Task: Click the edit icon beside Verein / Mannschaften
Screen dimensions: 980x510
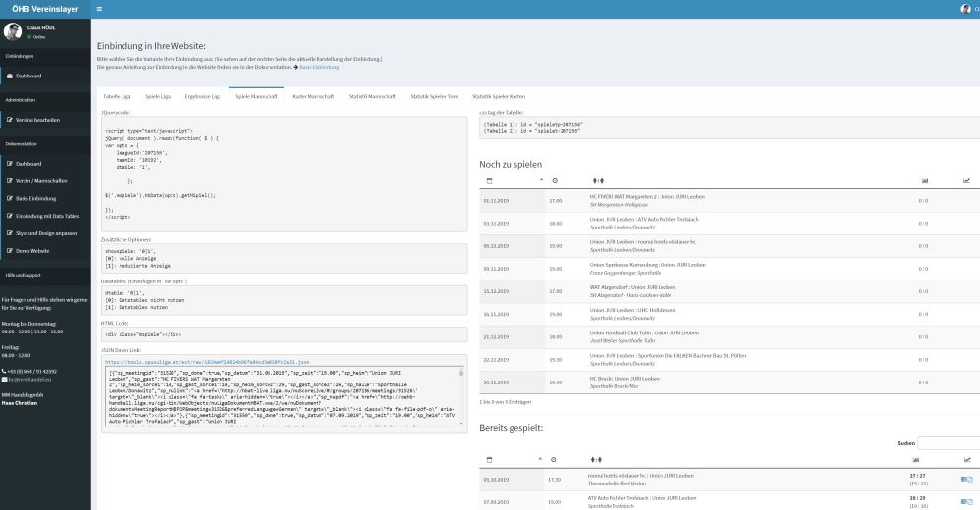Action: click(10, 180)
